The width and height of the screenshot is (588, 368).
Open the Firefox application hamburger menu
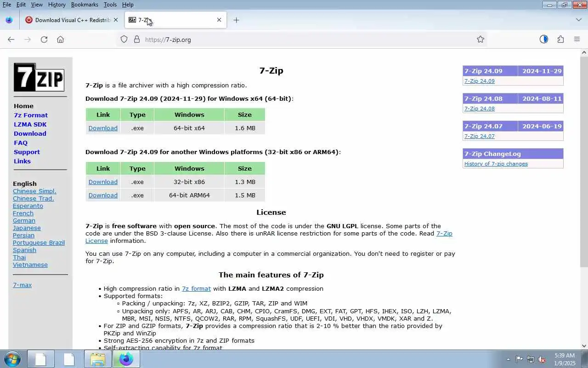577,40
